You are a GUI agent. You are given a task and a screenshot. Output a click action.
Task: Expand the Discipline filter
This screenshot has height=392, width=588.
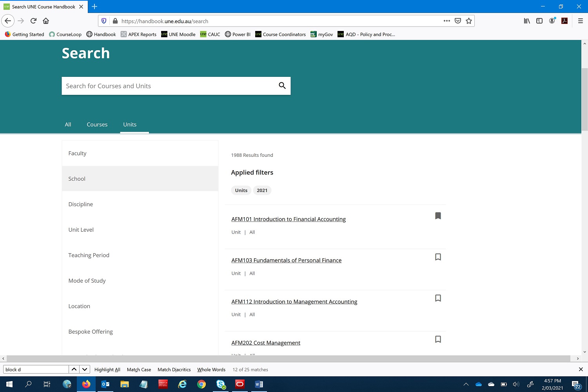click(140, 204)
